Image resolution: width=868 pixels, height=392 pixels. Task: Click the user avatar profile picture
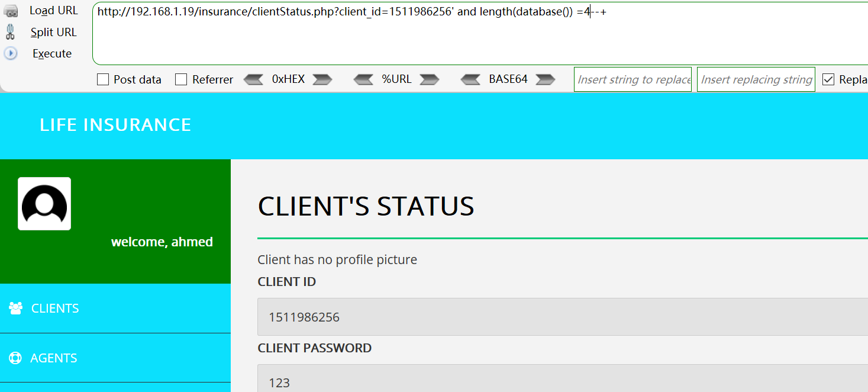coord(44,204)
